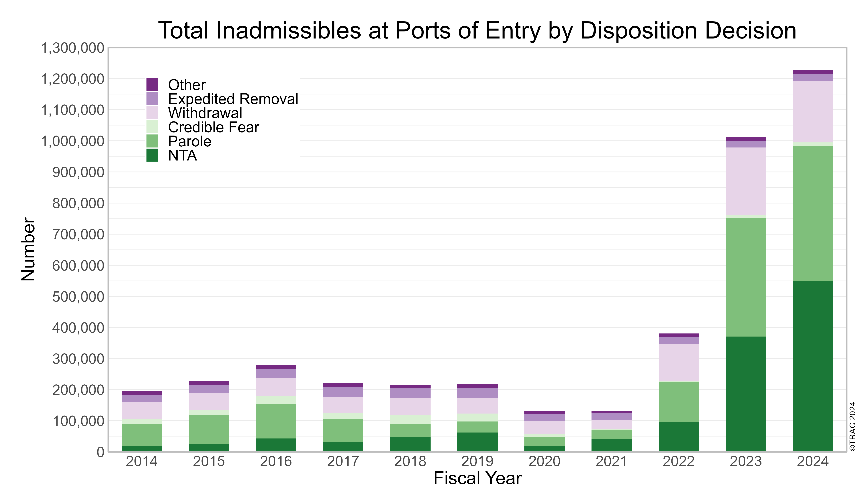868x488 pixels.
Task: Select the 'Parole' legend label
Action: tap(190, 142)
